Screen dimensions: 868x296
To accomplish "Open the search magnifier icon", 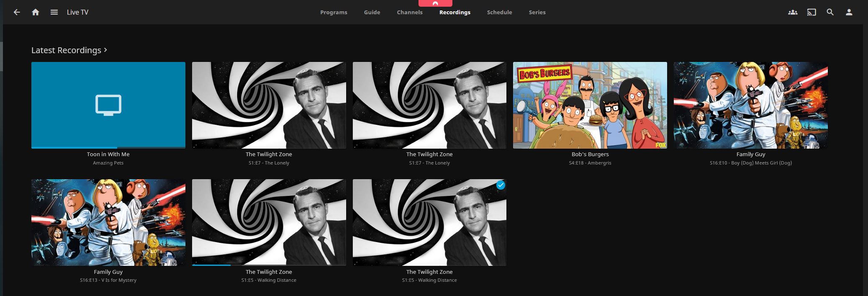I will coord(830,12).
